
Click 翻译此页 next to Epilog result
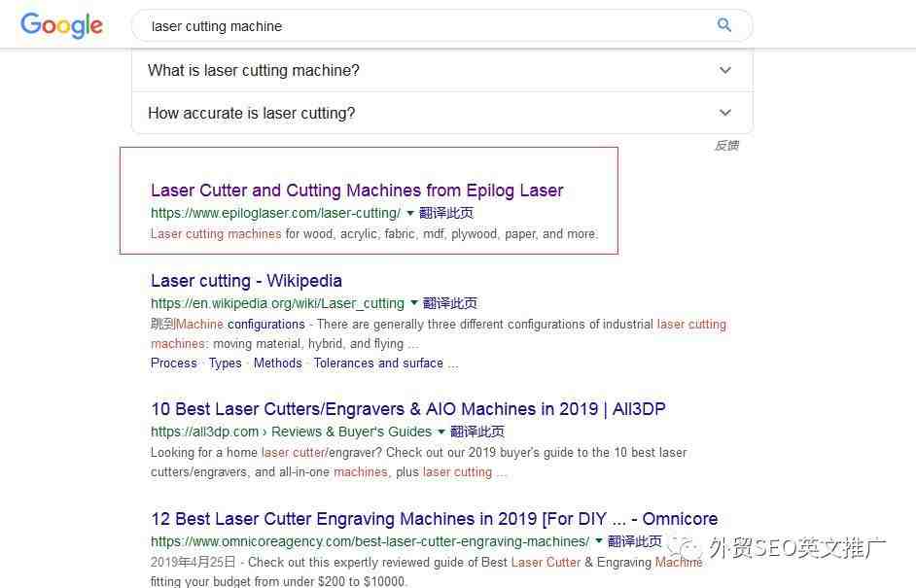pyautogui.click(x=446, y=213)
